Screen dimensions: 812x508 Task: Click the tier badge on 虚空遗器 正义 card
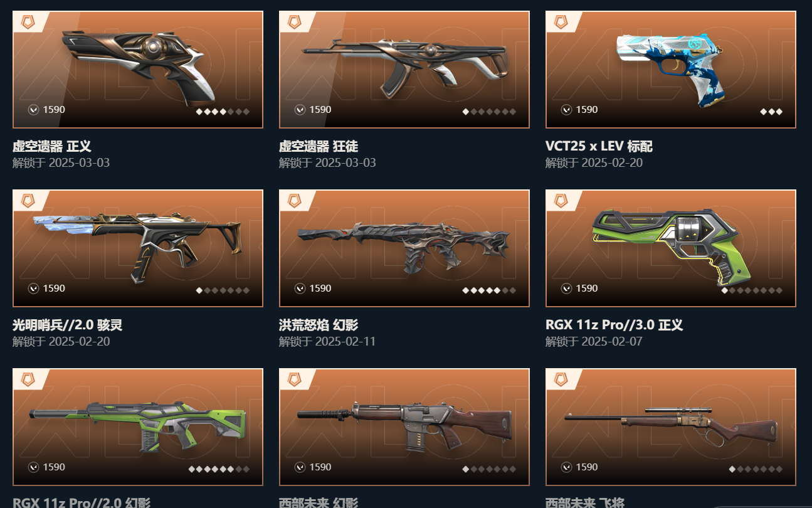click(x=28, y=22)
